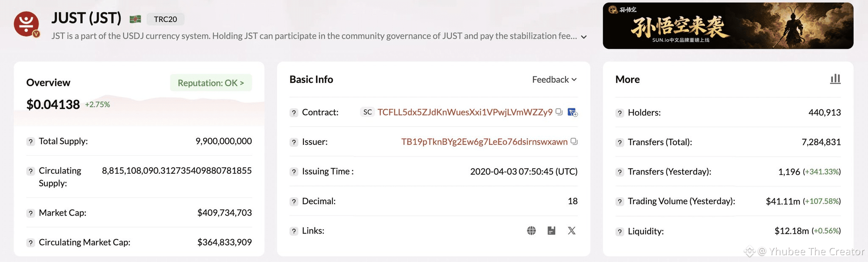The height and width of the screenshot is (262, 868).
Task: Copy the issuer address using copy icon
Action: tap(574, 141)
